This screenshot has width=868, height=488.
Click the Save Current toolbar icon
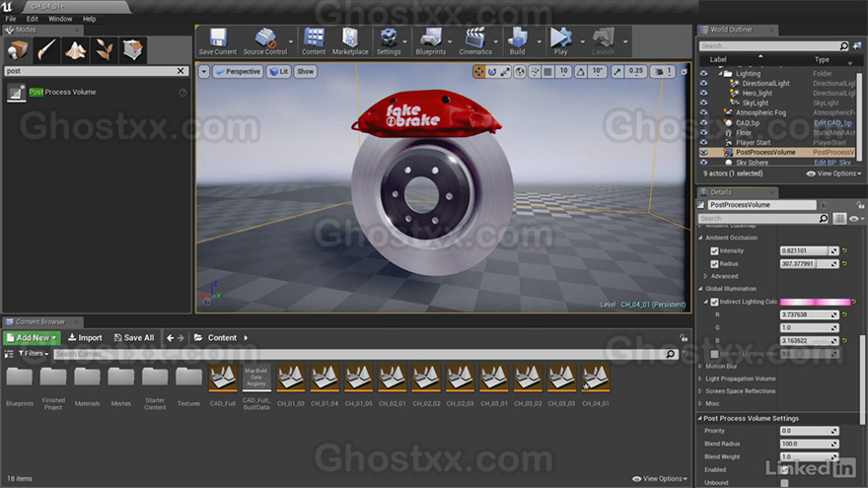click(218, 41)
